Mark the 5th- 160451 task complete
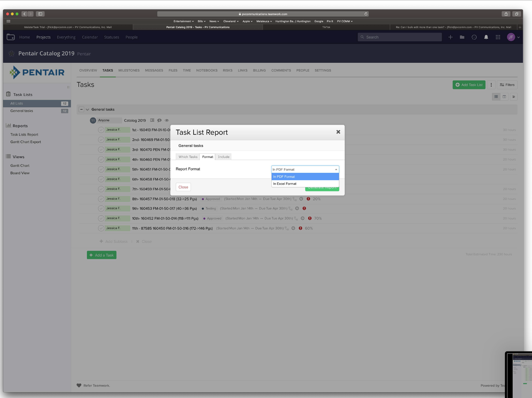532x398 pixels. (101, 169)
